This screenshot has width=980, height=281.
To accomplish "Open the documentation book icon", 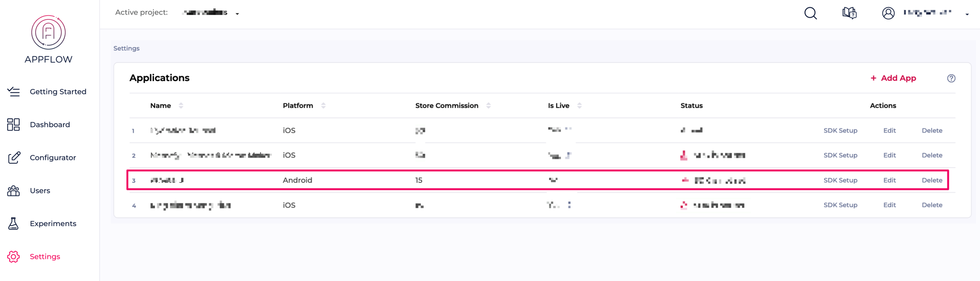I will tap(849, 13).
